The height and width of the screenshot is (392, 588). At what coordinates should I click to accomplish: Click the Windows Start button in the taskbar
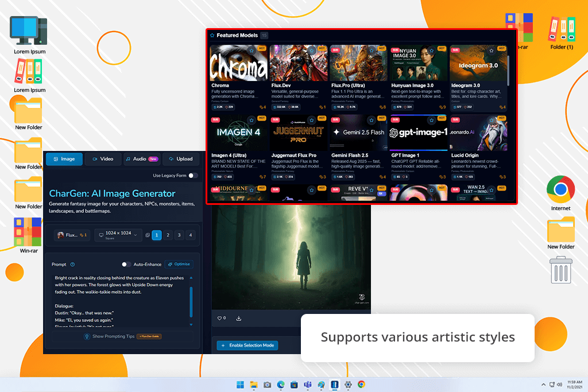coord(238,385)
